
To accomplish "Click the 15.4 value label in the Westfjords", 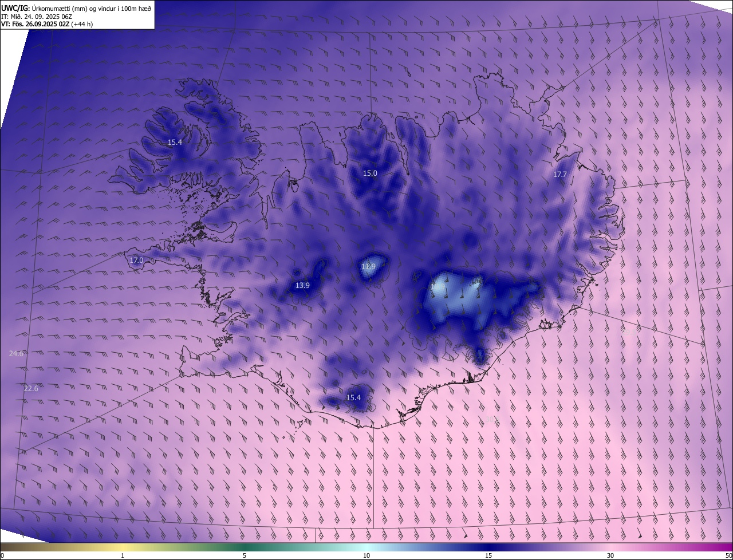I will tap(175, 142).
